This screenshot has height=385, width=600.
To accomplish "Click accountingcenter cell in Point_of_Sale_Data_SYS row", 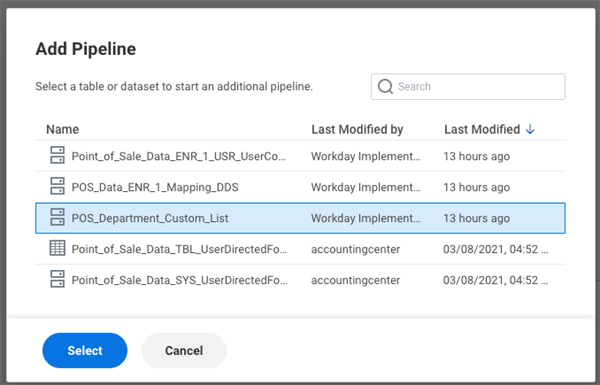I will (x=355, y=280).
